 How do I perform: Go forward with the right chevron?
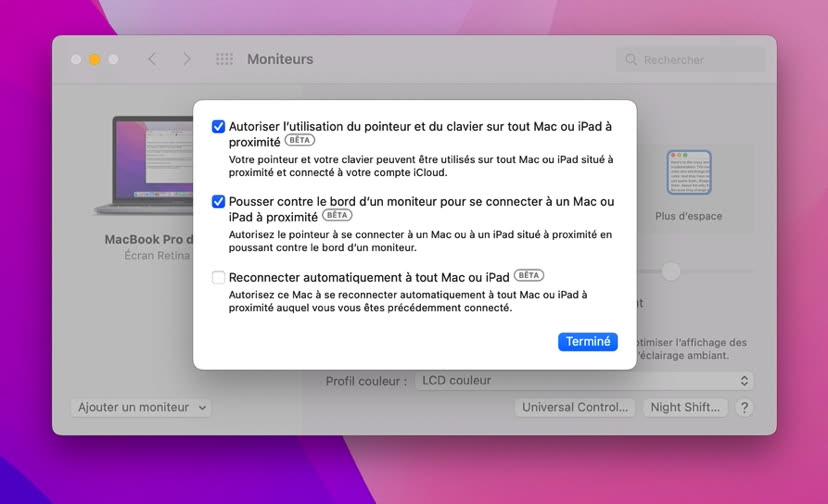187,59
